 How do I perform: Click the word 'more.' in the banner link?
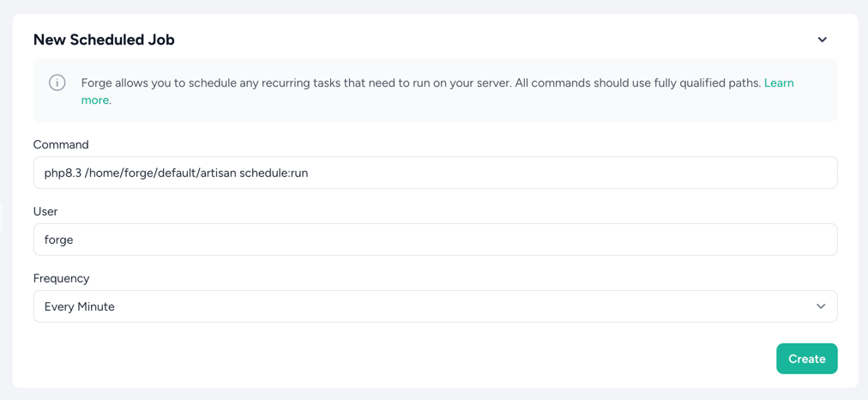point(95,100)
